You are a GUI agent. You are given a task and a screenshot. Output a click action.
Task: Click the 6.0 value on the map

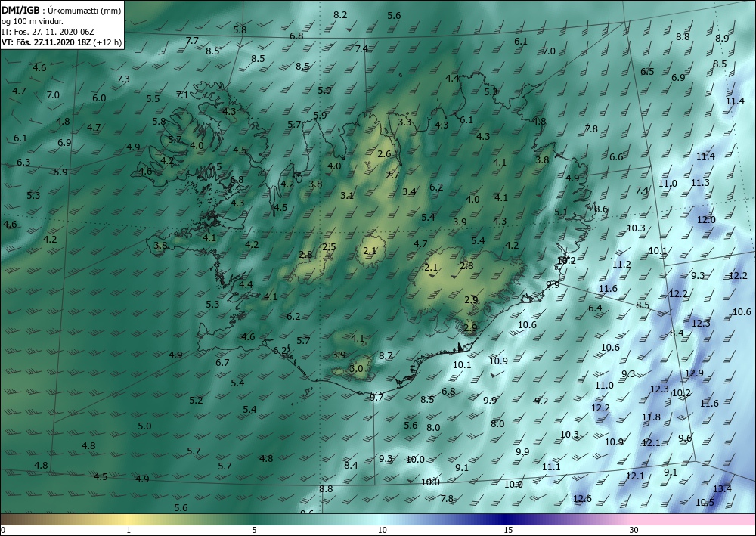[99, 98]
